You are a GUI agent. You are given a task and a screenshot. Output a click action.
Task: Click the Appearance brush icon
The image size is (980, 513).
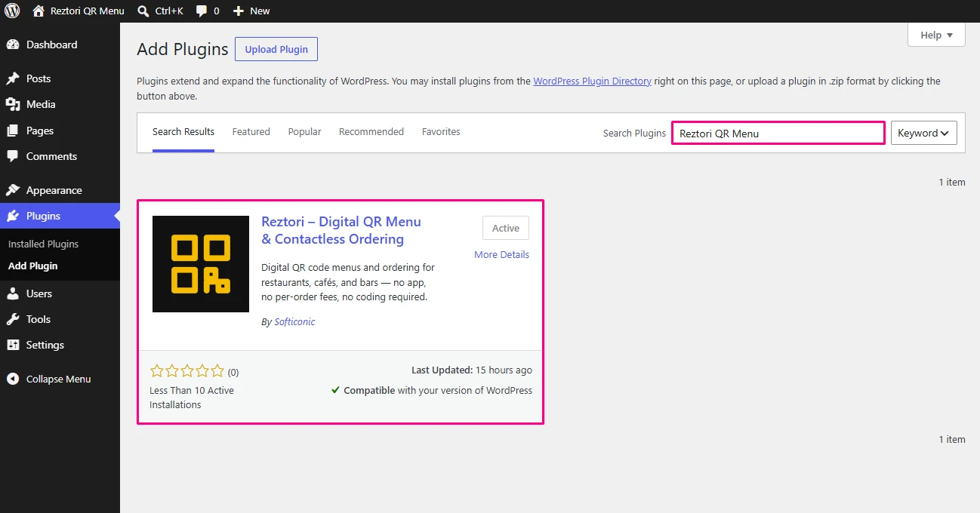click(13, 190)
